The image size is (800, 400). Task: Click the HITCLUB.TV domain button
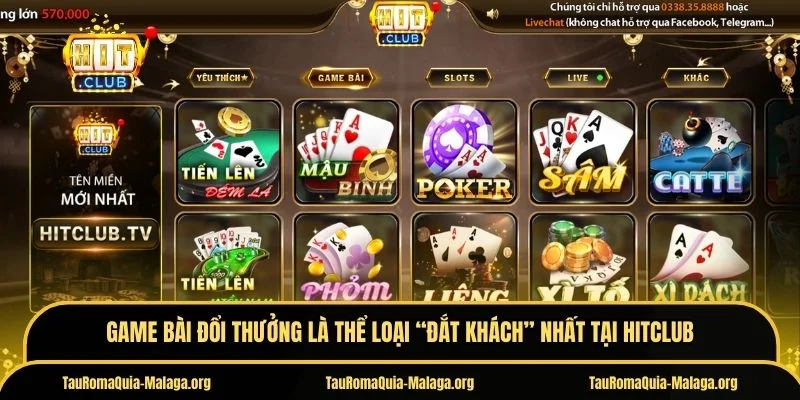pos(96,234)
